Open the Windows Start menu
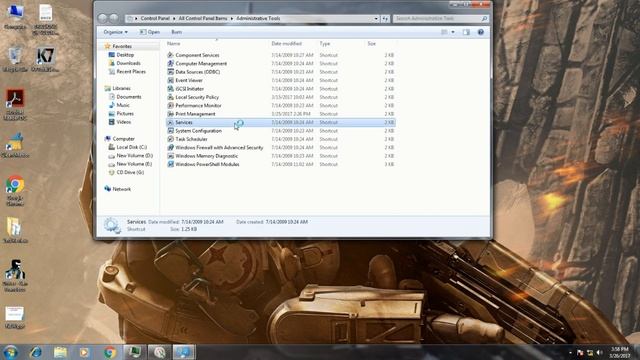Viewport: 640px width, 360px height. pyautogui.click(x=11, y=352)
